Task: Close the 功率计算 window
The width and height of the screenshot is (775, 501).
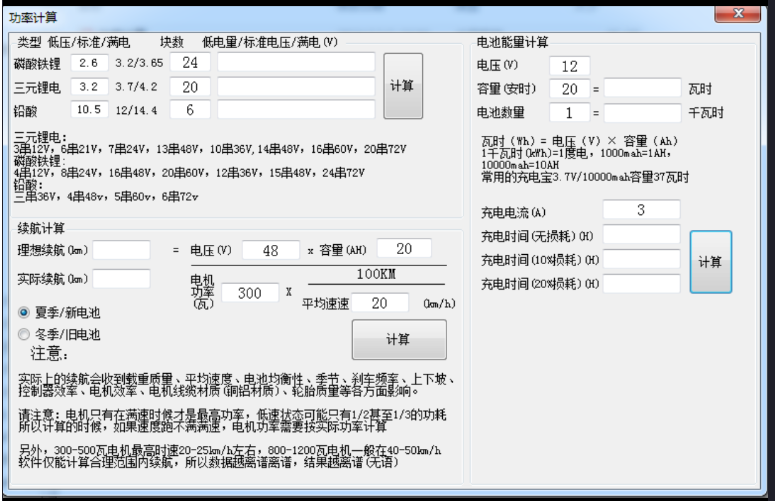Action: pos(741,13)
